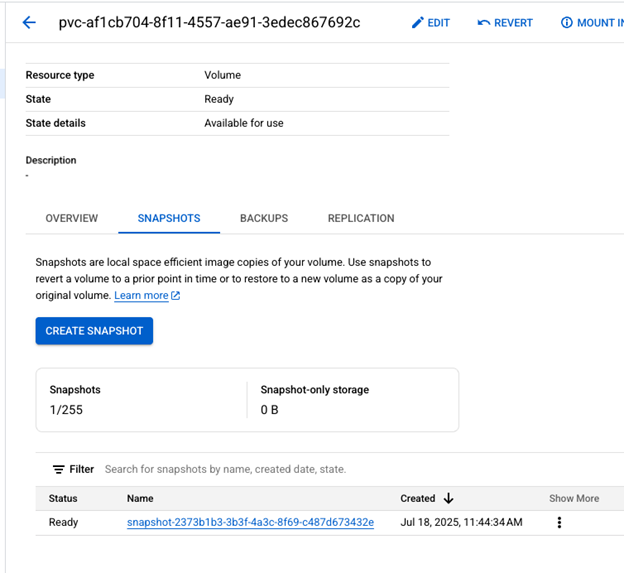Click the pencil Edit icon
Screen dimensions: 624x574
(x=418, y=23)
